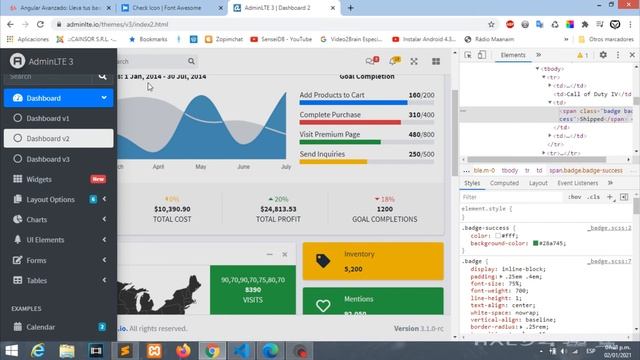Viewport: 640px width, 360px height.
Task: Open the notifications bell icon in navbar
Action: coord(393,61)
